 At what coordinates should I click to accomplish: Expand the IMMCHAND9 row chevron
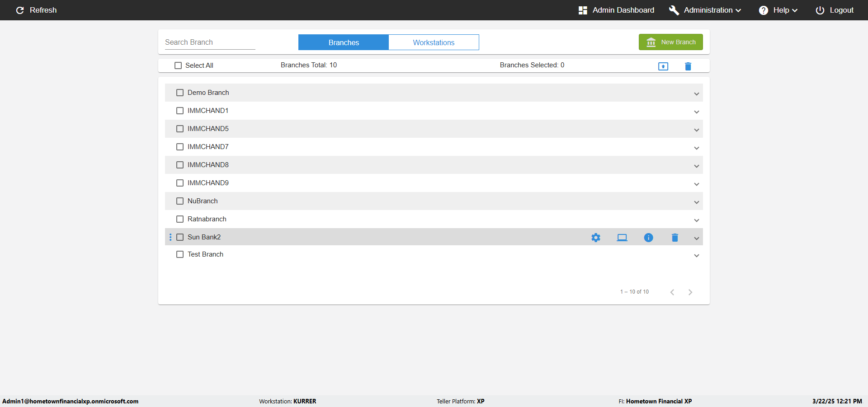tap(697, 184)
